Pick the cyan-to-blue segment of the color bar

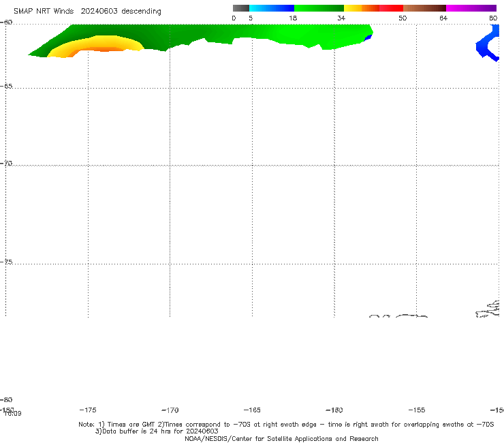point(272,8)
